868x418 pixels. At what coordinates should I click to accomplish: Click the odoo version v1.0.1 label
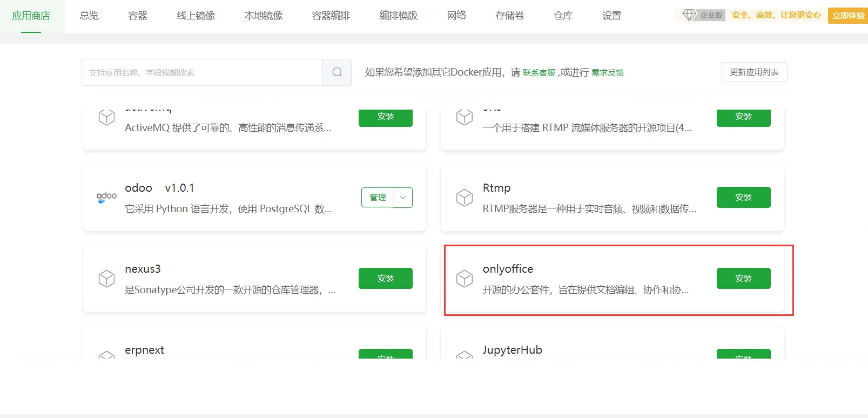[x=180, y=188]
